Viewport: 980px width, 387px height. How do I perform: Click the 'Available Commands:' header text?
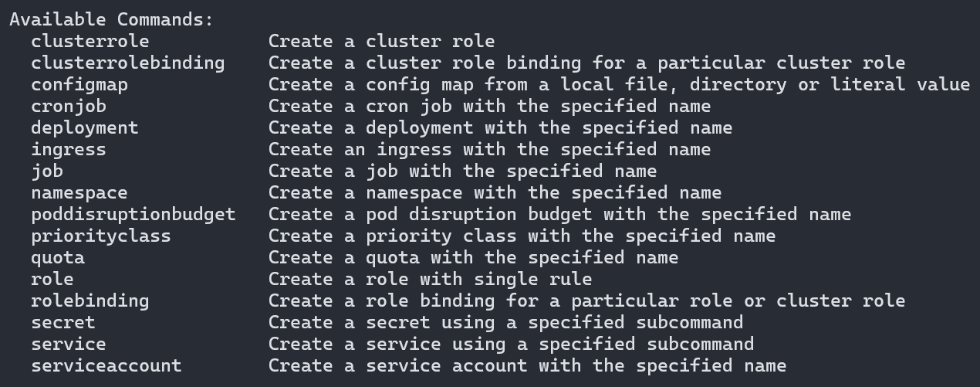click(x=111, y=19)
